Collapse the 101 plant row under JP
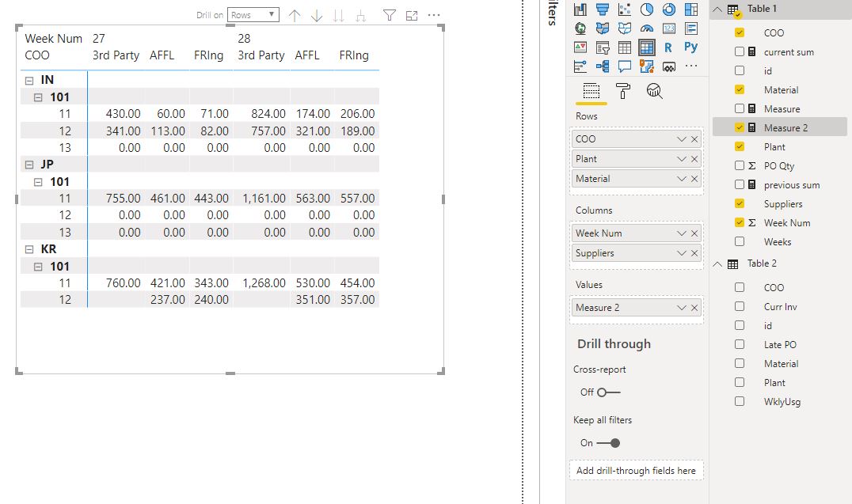Screen dimensions: 852x504 tap(38, 183)
